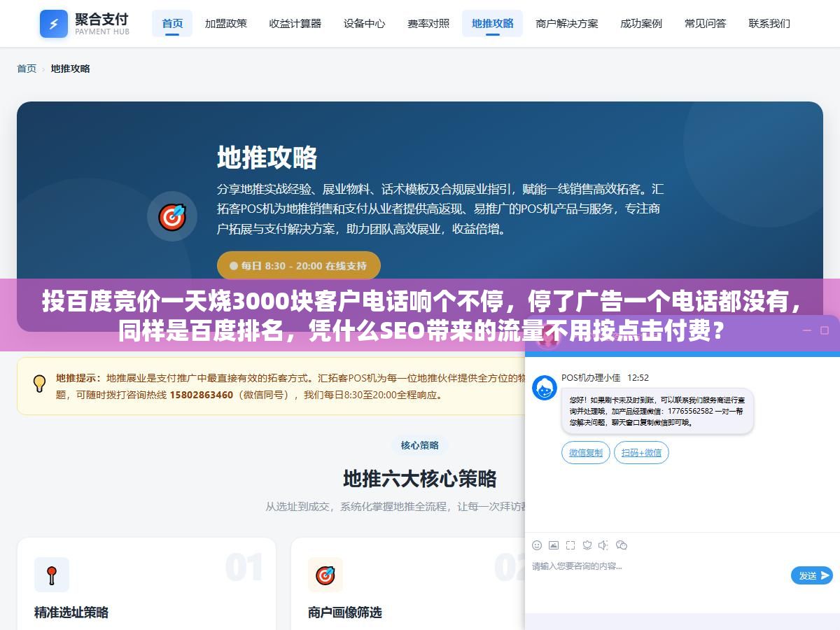Click the target icon above 商户画像筛选
This screenshot has height=630, width=840.
[x=325, y=575]
